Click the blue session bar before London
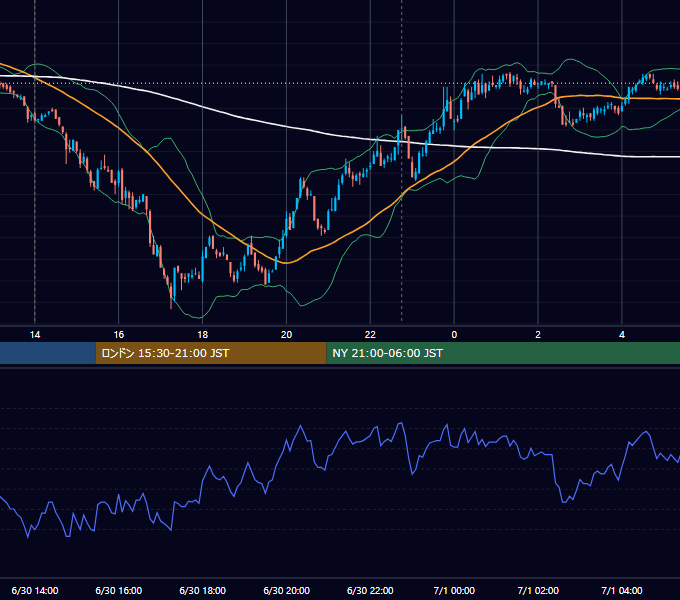Screen dimensions: 680x600 [48, 353]
